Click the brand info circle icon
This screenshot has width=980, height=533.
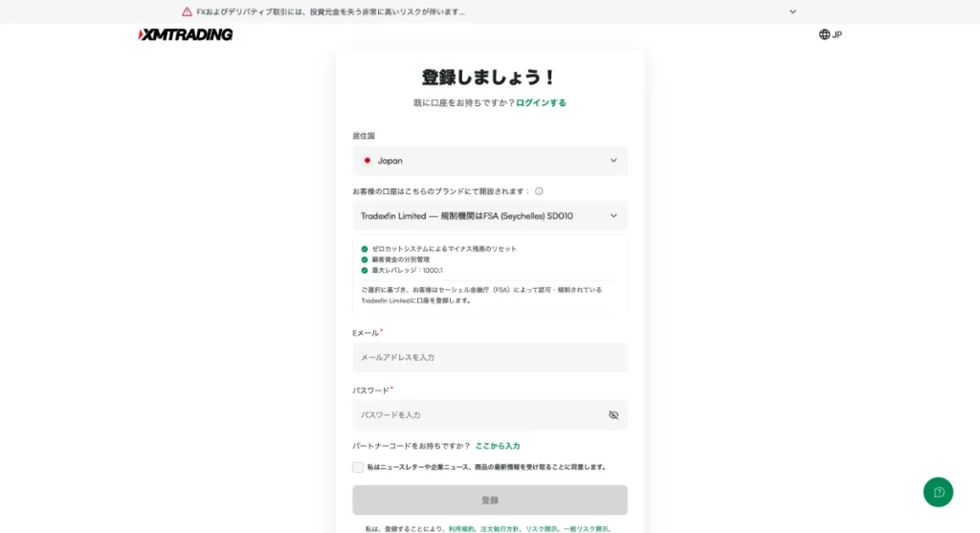point(539,191)
